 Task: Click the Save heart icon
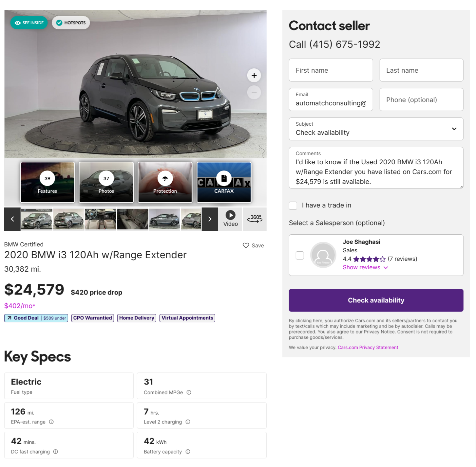point(246,245)
